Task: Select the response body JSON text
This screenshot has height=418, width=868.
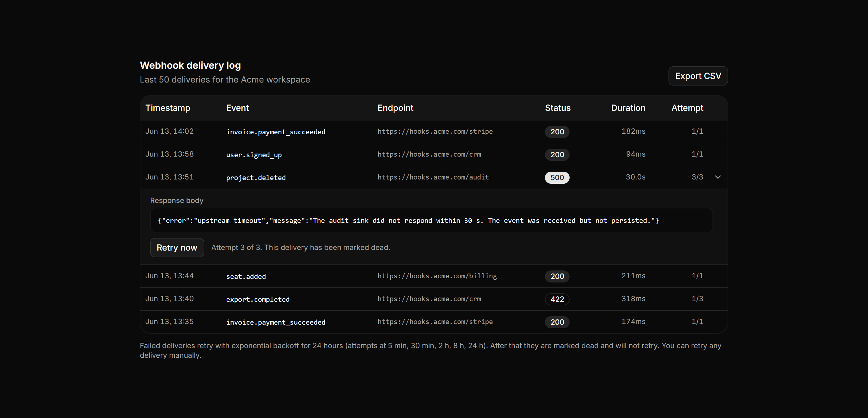Action: [x=408, y=221]
